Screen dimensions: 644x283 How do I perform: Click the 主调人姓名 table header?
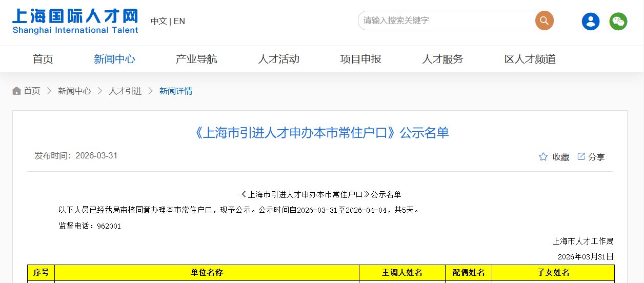(x=402, y=273)
